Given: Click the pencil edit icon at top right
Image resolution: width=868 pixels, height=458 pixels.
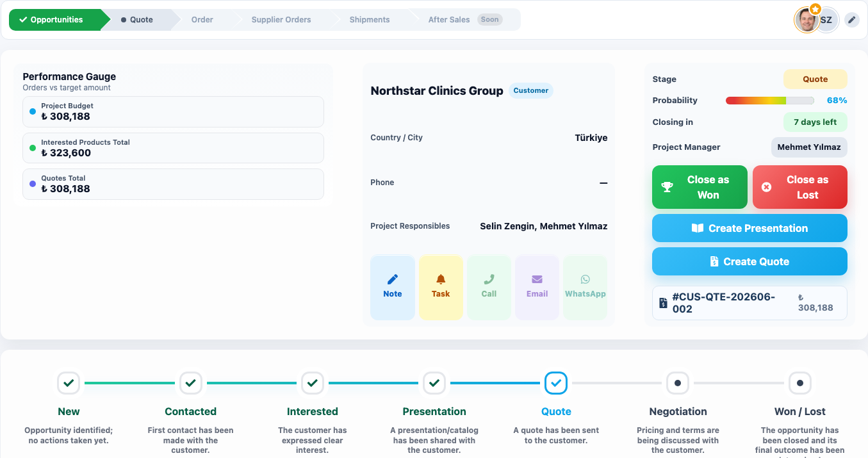Looking at the screenshot, I should (x=851, y=20).
